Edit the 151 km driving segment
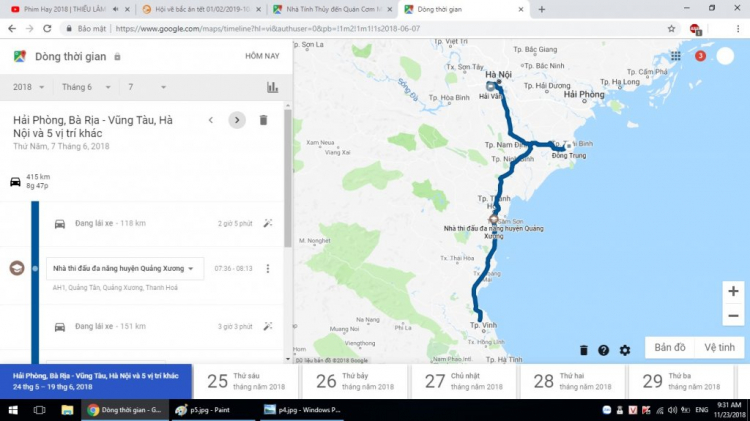The height and width of the screenshot is (421, 750). 268,326
